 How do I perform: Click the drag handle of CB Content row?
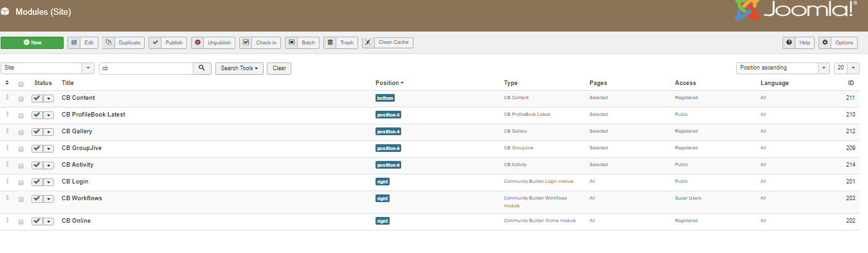[x=8, y=98]
